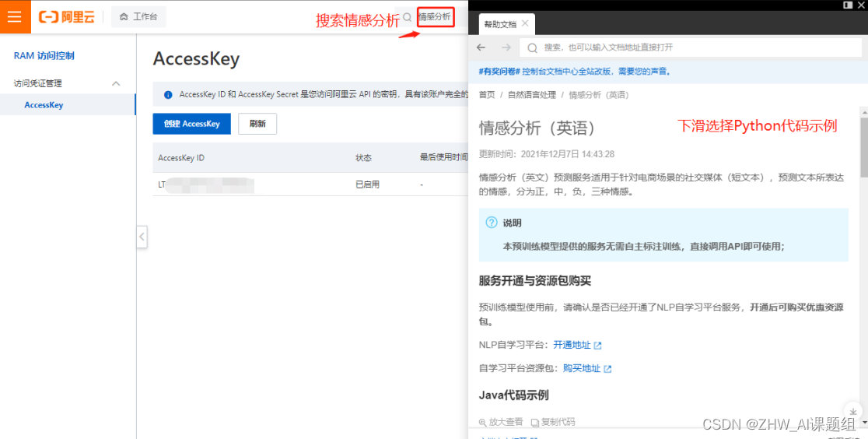Image resolution: width=868 pixels, height=439 pixels.
Task: Click the panel layout icon at top right
Action: pos(847,5)
